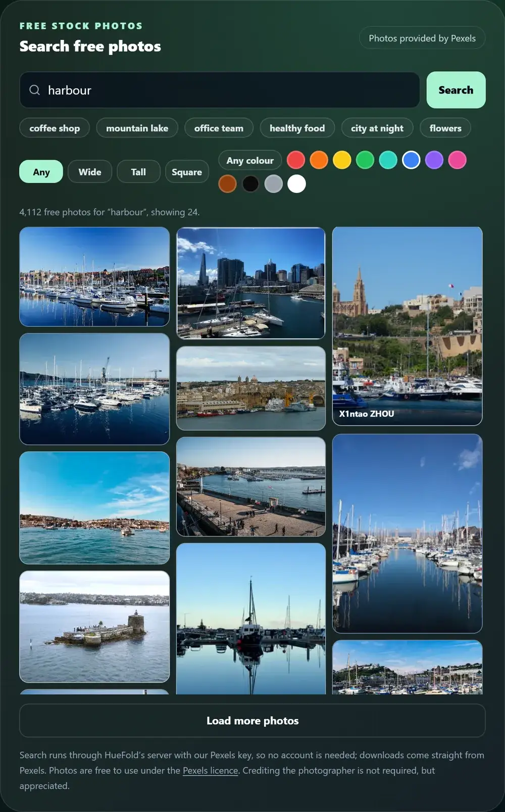Filter photos by brown colour
The image size is (505, 812).
click(228, 184)
